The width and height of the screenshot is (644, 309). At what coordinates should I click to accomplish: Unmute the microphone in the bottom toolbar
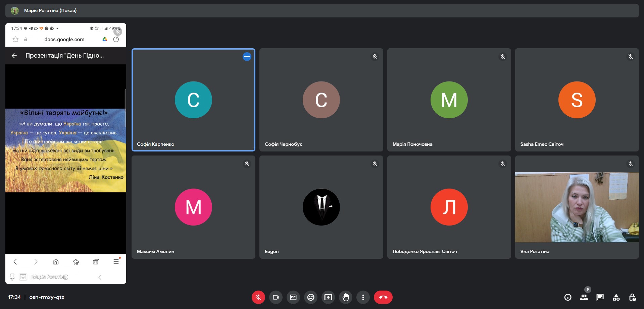pos(258,297)
